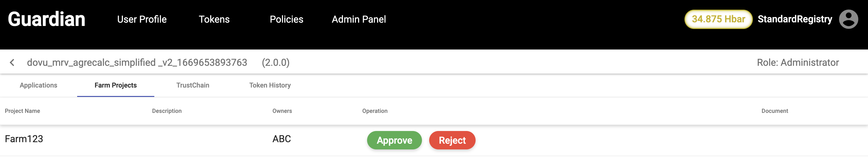The height and width of the screenshot is (163, 868).
Task: Reject the Farm123 project
Action: pos(452,140)
